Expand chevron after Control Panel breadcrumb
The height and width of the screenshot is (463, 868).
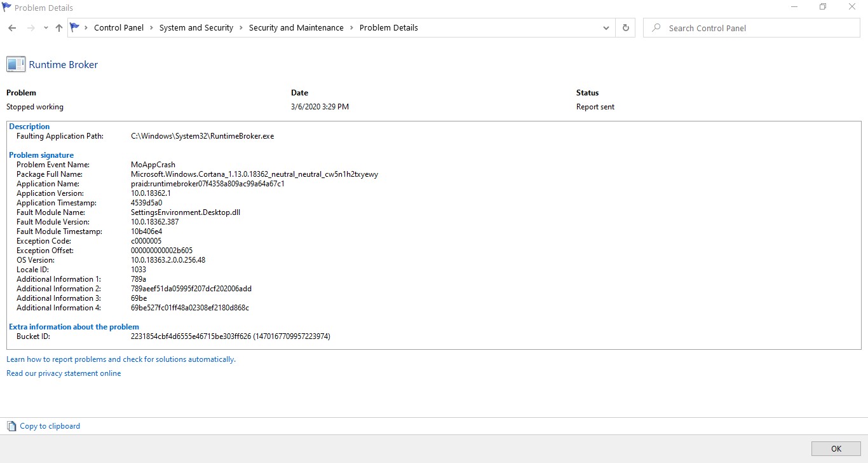click(x=152, y=28)
